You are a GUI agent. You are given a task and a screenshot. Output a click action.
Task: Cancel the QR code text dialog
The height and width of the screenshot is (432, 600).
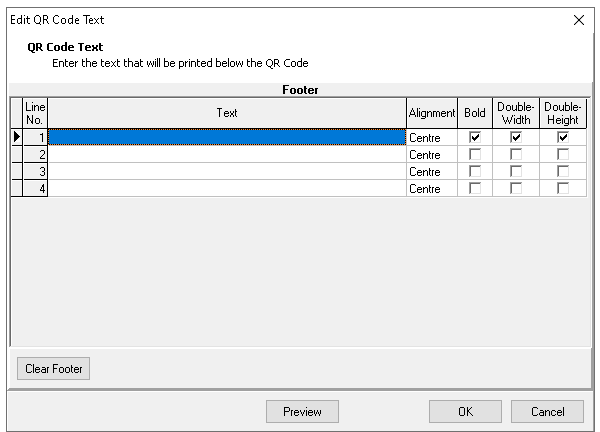pos(547,411)
